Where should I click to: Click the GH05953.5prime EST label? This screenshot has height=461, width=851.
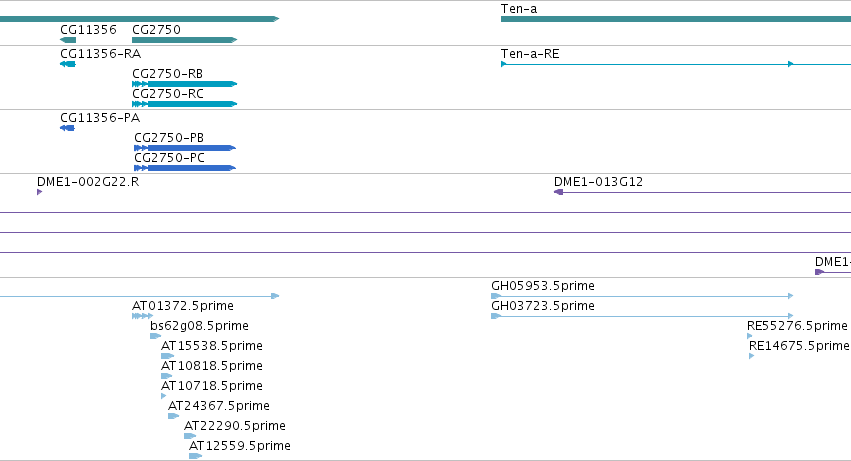coord(543,286)
